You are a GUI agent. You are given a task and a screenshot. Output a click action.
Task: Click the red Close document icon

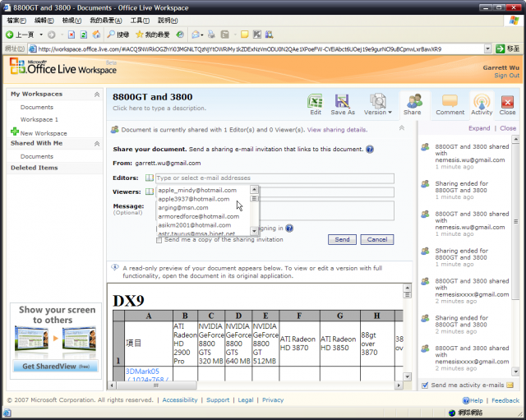click(507, 102)
